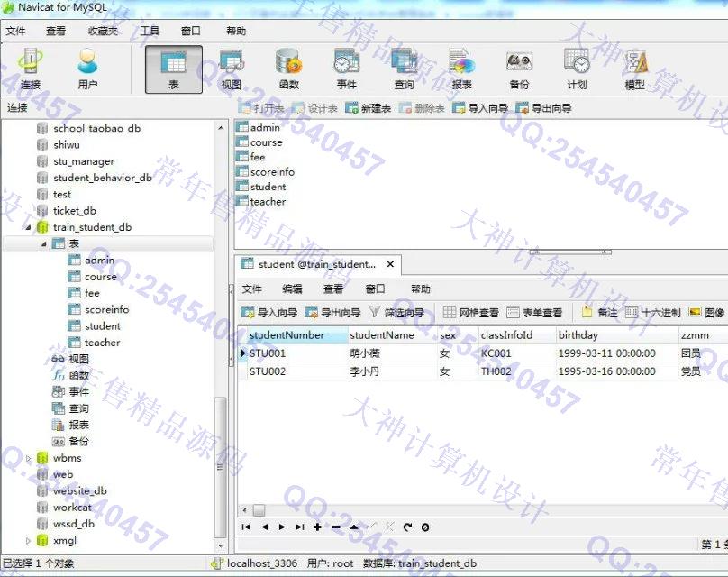Open 查看 in main menu bar
The height and width of the screenshot is (577, 728).
56,31
